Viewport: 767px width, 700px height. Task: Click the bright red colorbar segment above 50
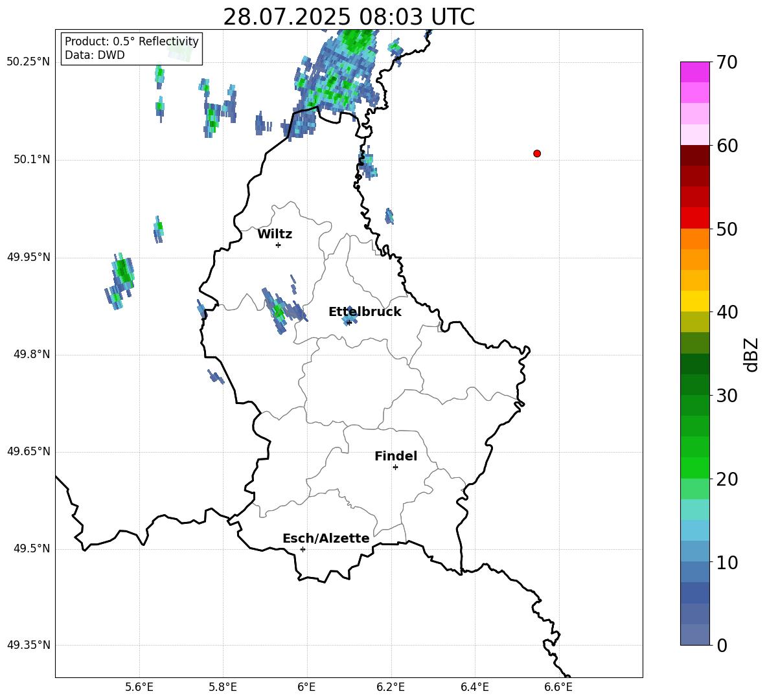pos(695,218)
